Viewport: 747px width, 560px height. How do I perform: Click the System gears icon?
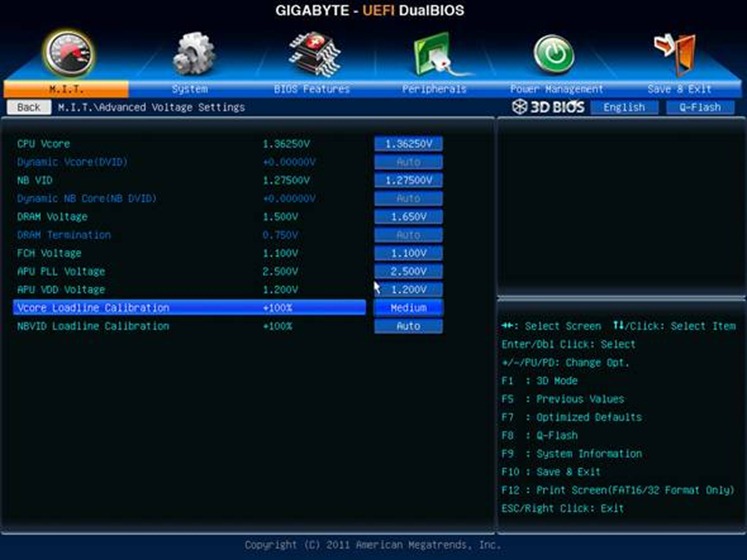(x=193, y=54)
